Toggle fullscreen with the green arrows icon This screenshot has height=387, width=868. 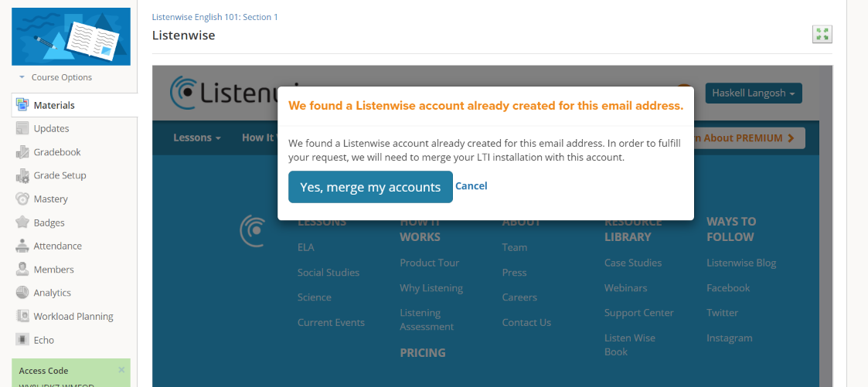(822, 34)
